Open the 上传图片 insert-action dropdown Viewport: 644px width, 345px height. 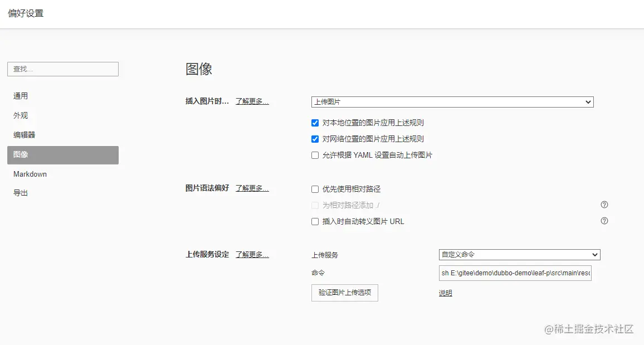[452, 102]
